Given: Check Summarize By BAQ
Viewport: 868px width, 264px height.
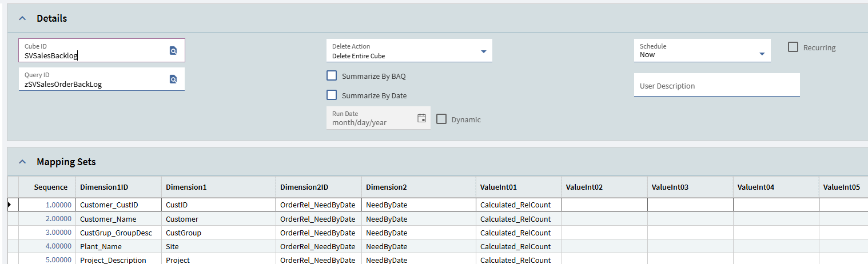Looking at the screenshot, I should tap(331, 75).
